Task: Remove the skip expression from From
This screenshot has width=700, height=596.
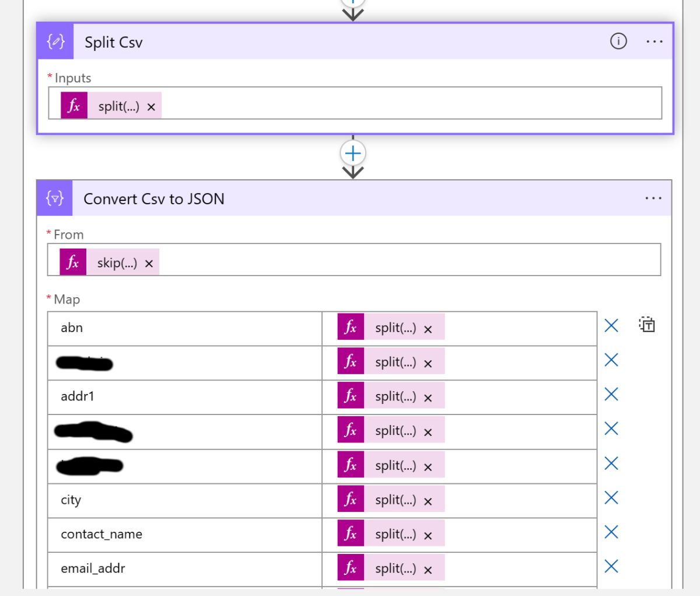Action: 149,264
